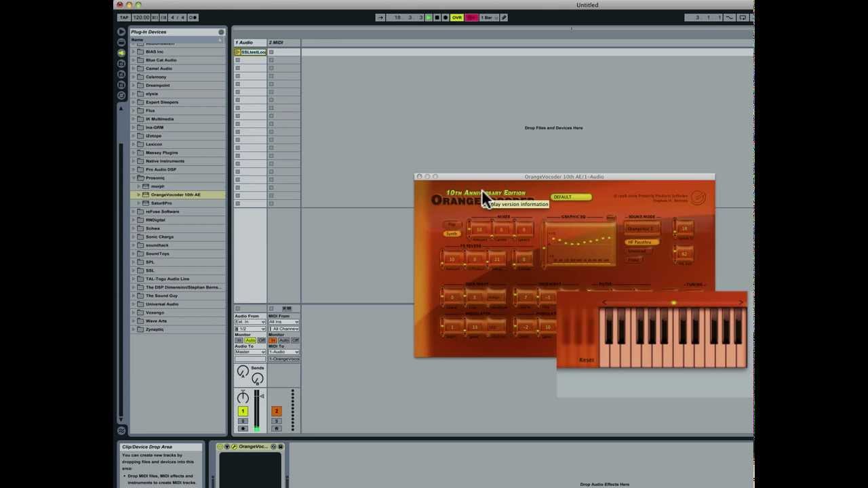
Task: Click the Audio track pan knob
Action: (243, 398)
